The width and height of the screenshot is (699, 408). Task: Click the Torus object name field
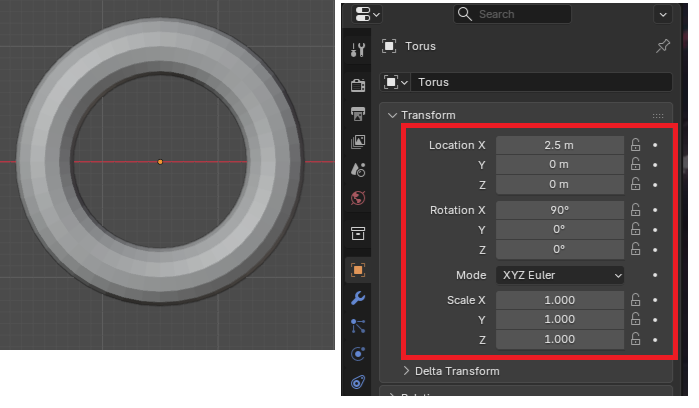point(540,82)
